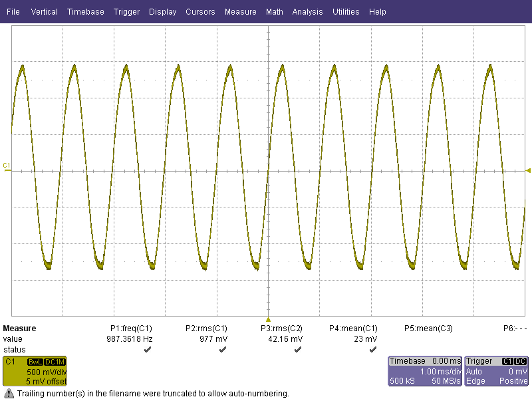532x399 pixels.
Task: Click the truncated filename warning message
Action: (153, 394)
